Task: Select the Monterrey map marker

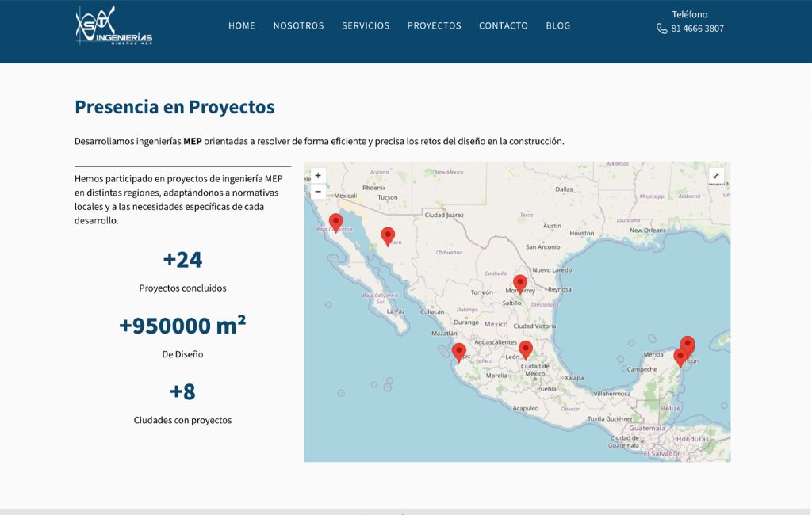Action: (520, 284)
